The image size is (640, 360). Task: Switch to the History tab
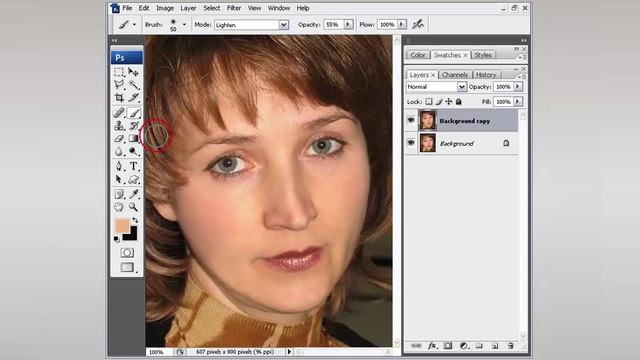pos(486,75)
